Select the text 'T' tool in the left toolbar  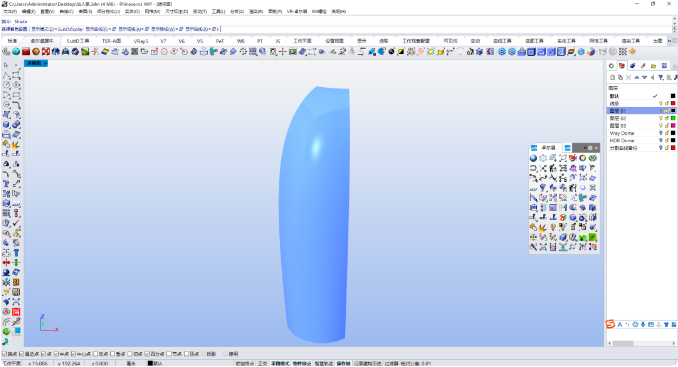(6, 184)
